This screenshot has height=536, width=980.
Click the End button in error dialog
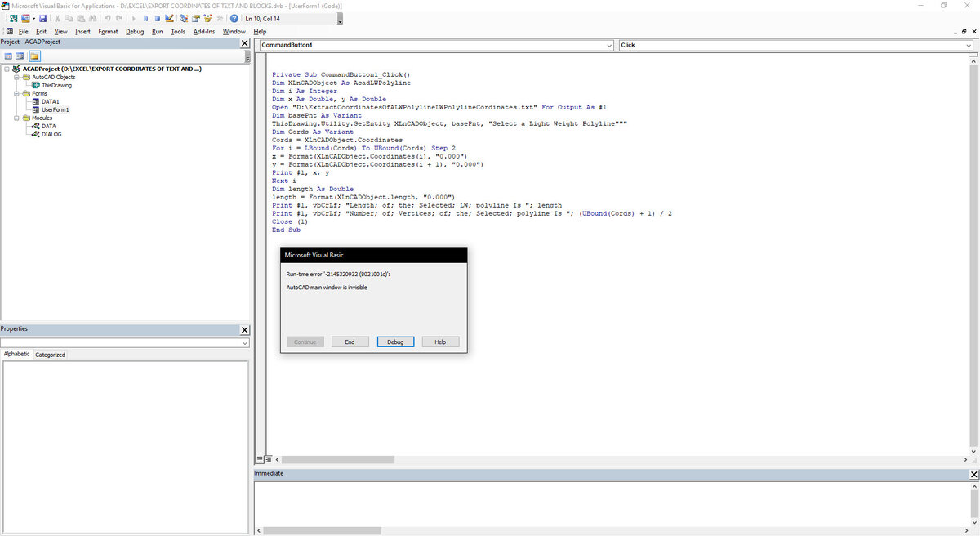350,342
